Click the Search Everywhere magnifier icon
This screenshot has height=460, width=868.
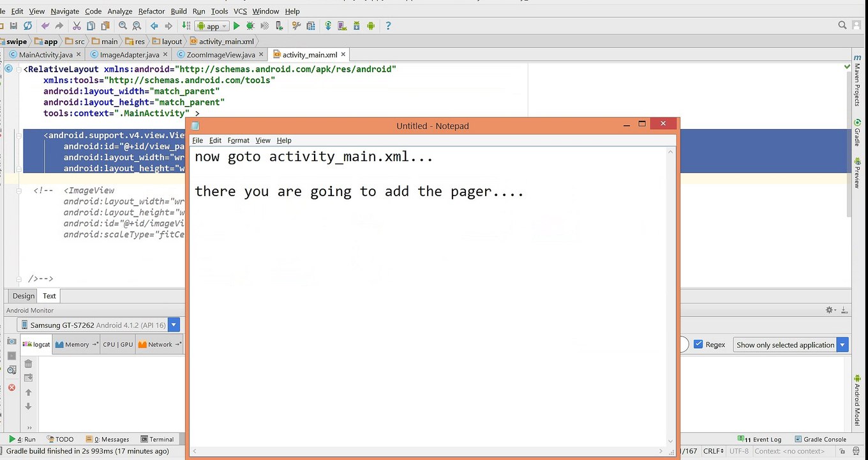[x=842, y=26]
